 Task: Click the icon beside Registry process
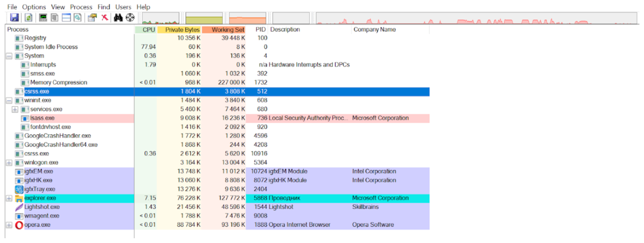tap(19, 38)
